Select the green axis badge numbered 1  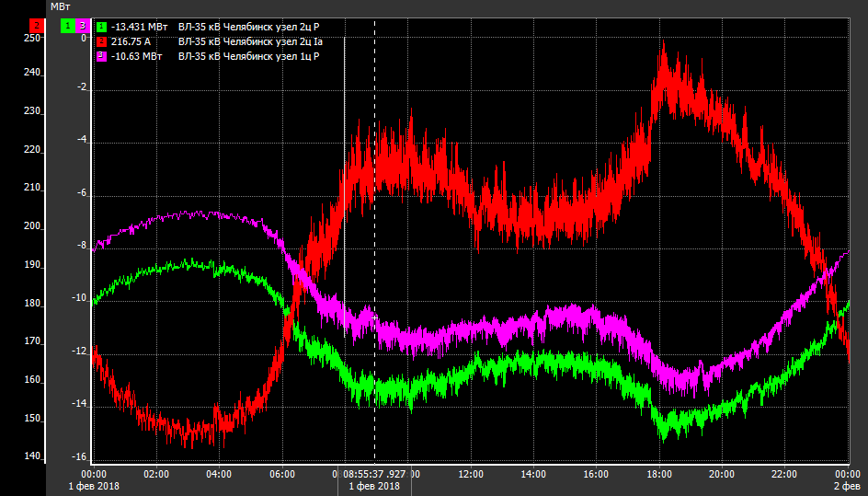67,26
